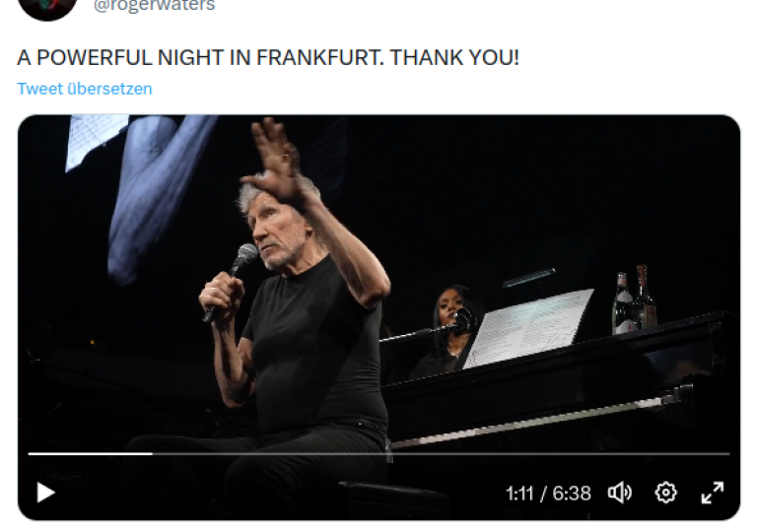
Task: Click the elapsed time 1:11 readout
Action: pos(519,494)
